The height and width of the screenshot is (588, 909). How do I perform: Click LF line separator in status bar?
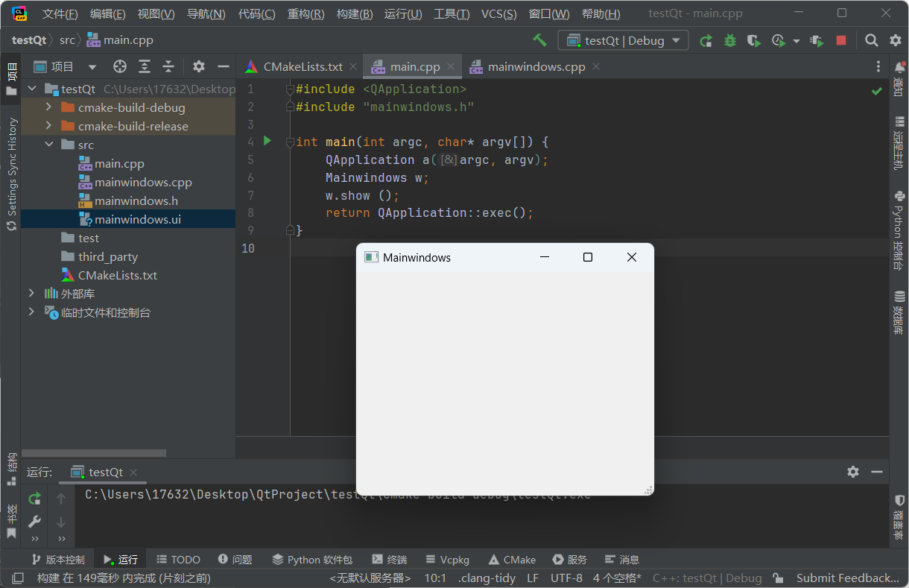click(x=533, y=578)
